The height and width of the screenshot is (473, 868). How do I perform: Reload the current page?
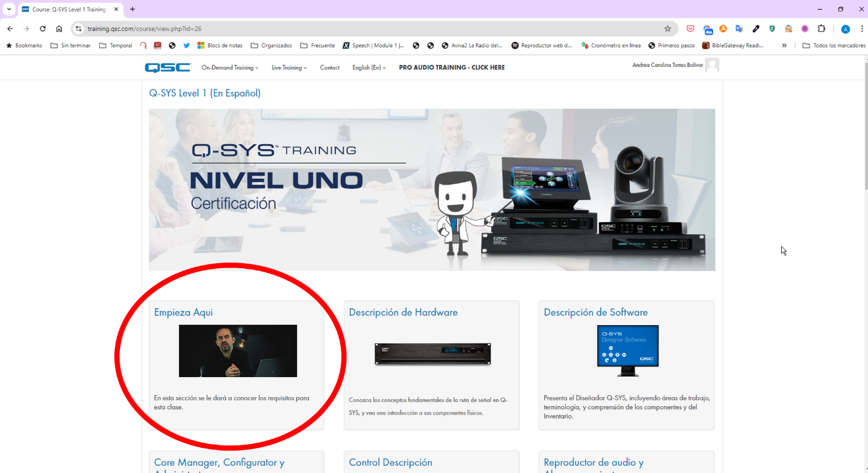click(42, 28)
